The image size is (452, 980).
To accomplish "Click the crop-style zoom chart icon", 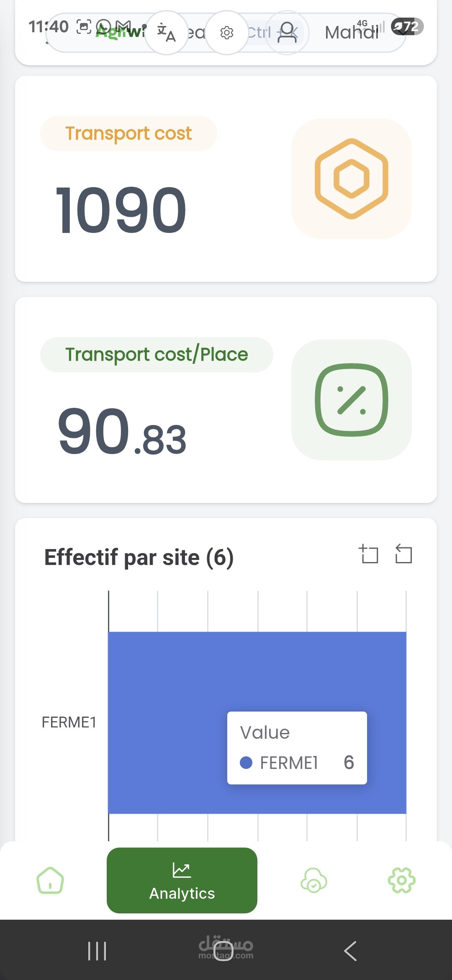I will pyautogui.click(x=369, y=554).
